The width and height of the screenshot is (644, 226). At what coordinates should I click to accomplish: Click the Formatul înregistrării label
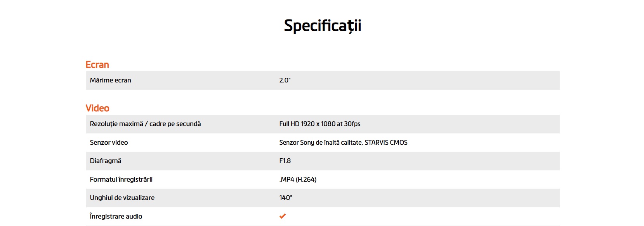coord(121,180)
